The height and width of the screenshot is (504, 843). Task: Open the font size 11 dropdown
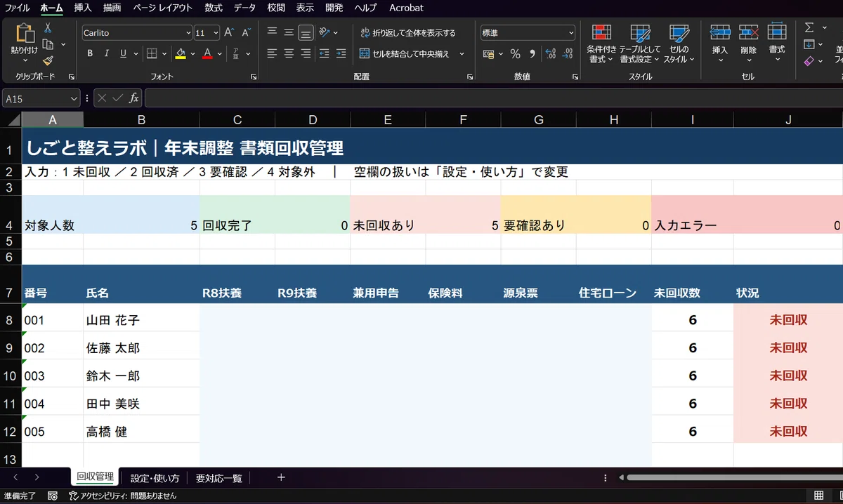(216, 33)
